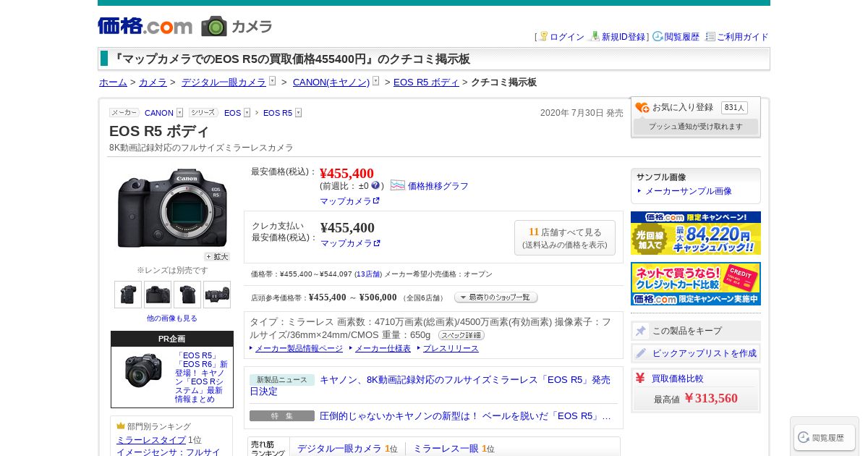868x456 pixels.
Task: Open メーカー仕様表 link
Action: tap(383, 349)
